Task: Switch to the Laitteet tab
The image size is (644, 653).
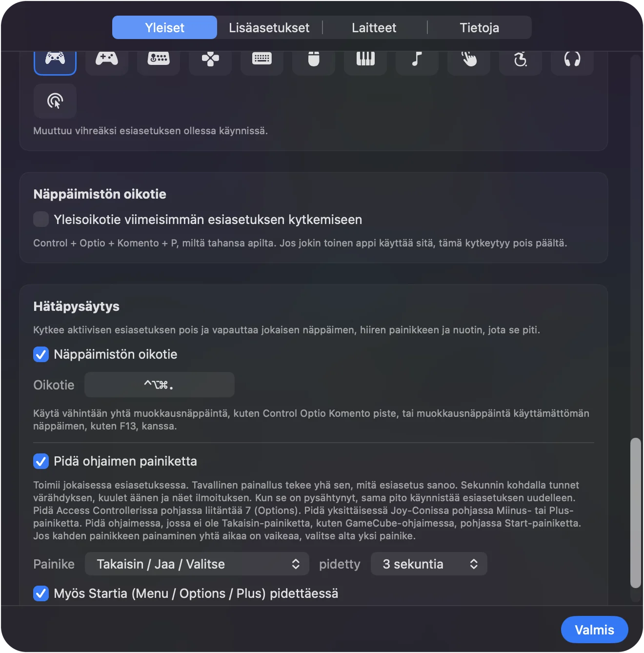Action: [374, 27]
